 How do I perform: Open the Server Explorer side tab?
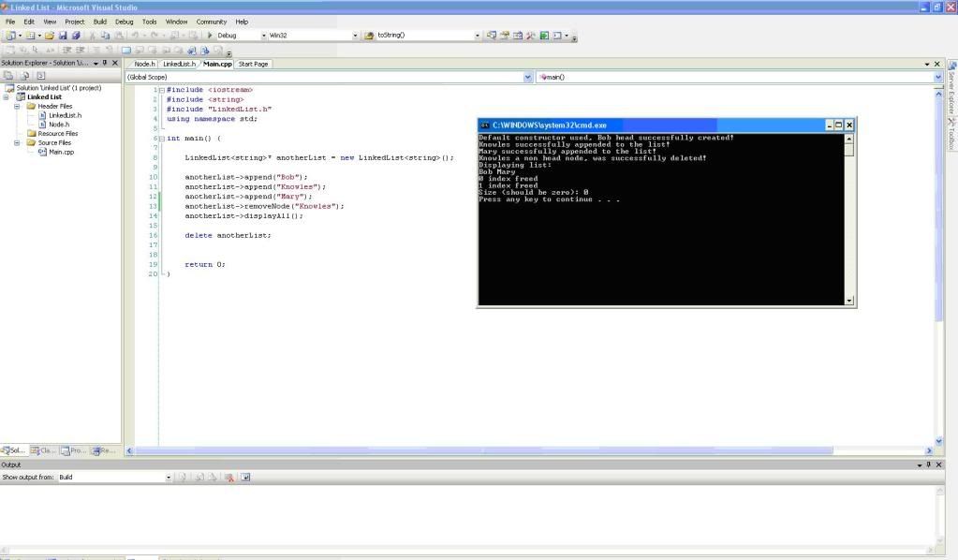point(951,86)
